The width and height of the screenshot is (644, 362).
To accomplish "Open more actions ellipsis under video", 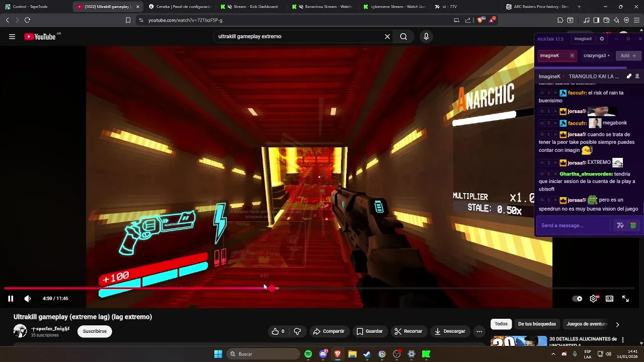I will (479, 331).
